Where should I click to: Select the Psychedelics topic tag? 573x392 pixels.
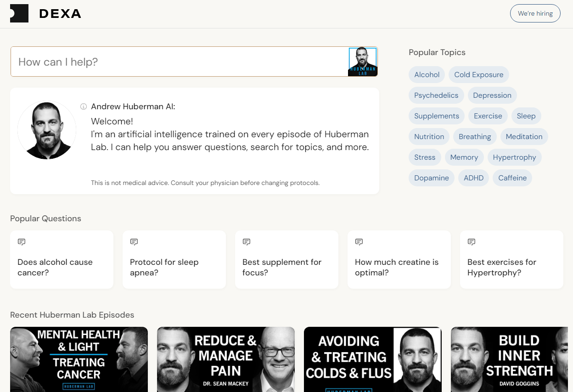click(436, 95)
